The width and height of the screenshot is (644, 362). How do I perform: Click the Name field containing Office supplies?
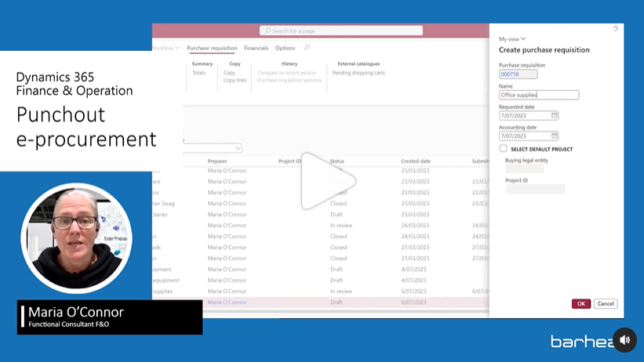coord(538,95)
